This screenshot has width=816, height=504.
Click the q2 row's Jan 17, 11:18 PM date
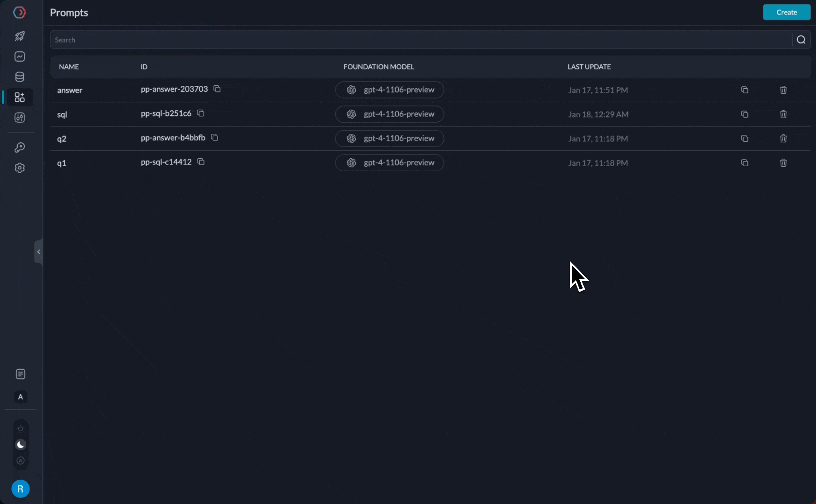(598, 139)
